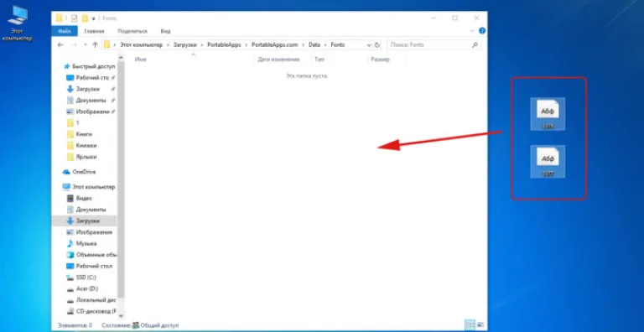Expand the ribbon with the chevron

pos(471,31)
